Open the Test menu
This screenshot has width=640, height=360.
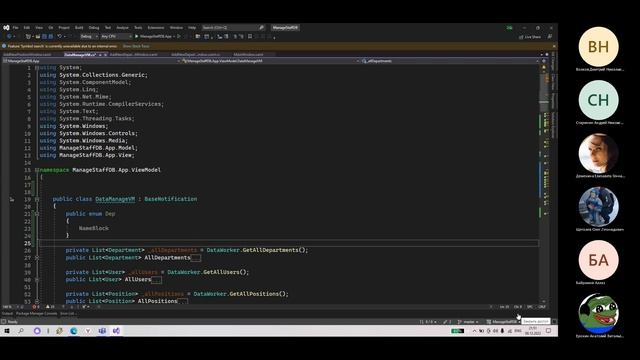coord(108,28)
